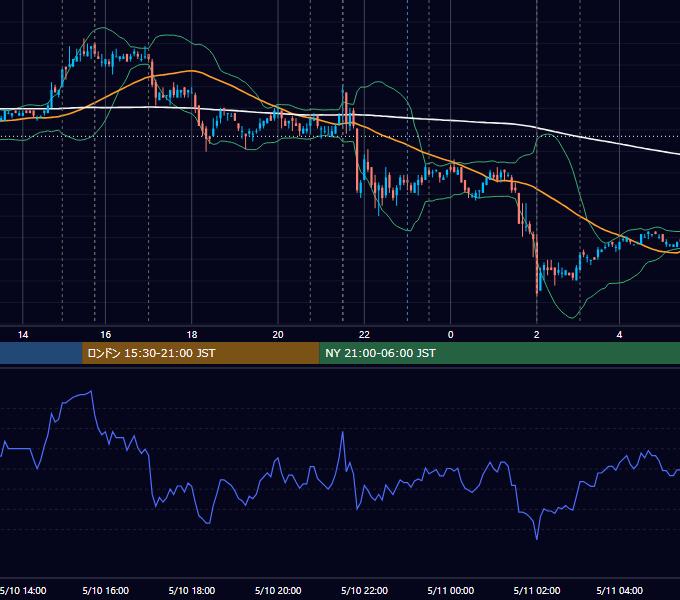This screenshot has width=680, height=600.
Task: Click the 5/10 14:00 date label
Action: coord(23,590)
